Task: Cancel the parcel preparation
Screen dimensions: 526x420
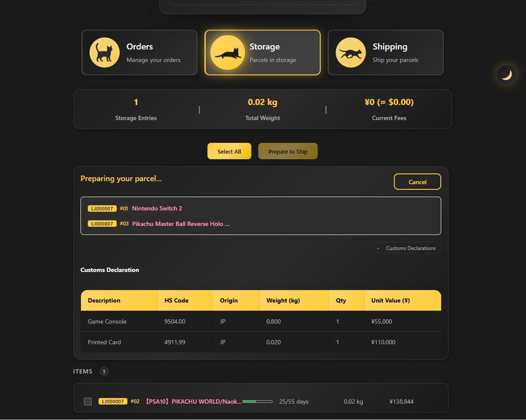Action: [x=418, y=182]
